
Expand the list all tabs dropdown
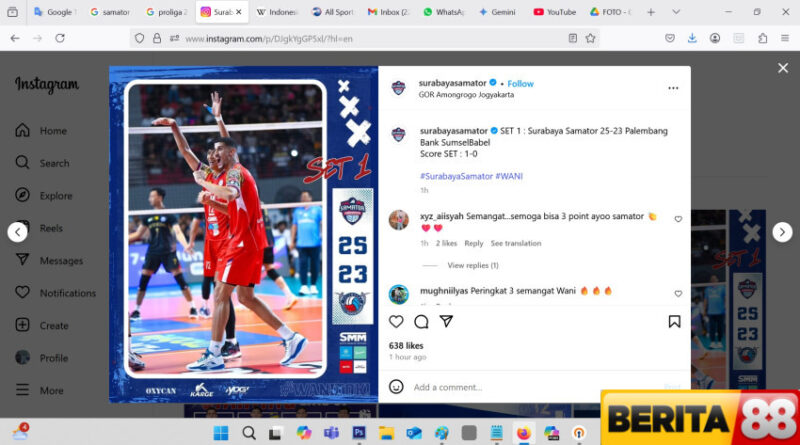676,12
